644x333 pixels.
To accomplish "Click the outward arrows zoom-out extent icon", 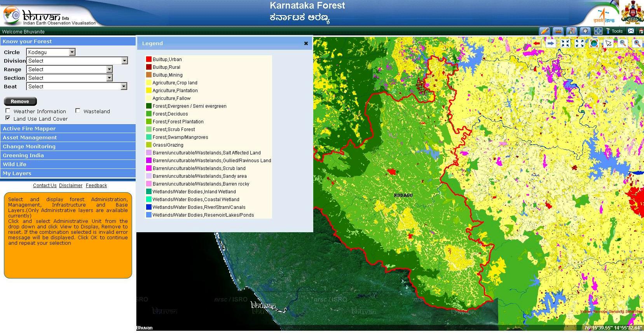I will (579, 44).
